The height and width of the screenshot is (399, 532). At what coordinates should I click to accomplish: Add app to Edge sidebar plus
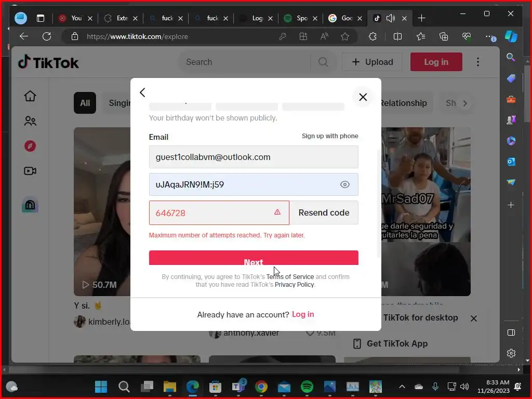point(511,205)
